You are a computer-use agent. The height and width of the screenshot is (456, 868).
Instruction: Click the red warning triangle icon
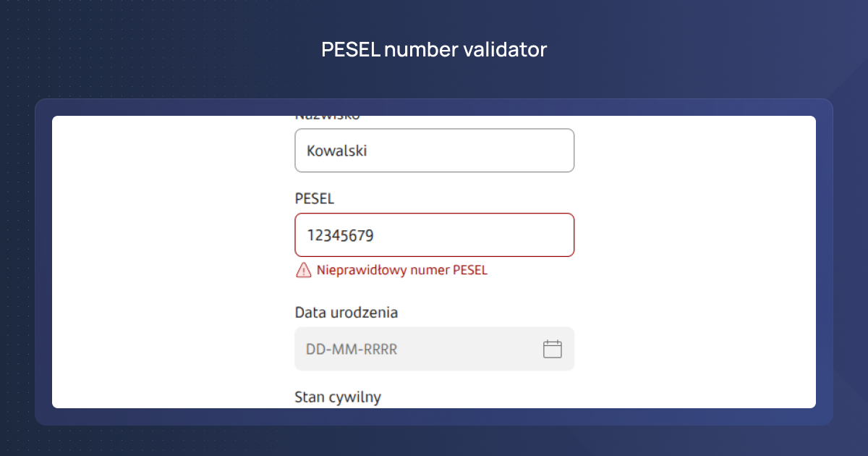point(303,271)
